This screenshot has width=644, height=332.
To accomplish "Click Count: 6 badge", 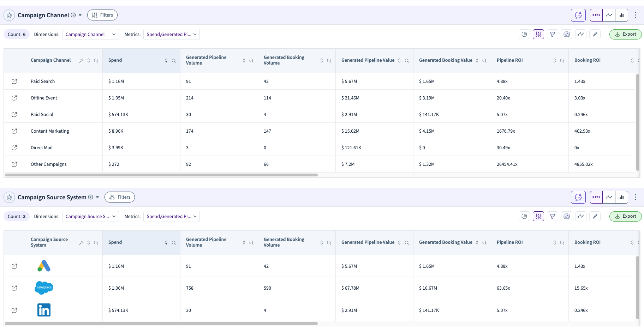I will pyautogui.click(x=17, y=34).
